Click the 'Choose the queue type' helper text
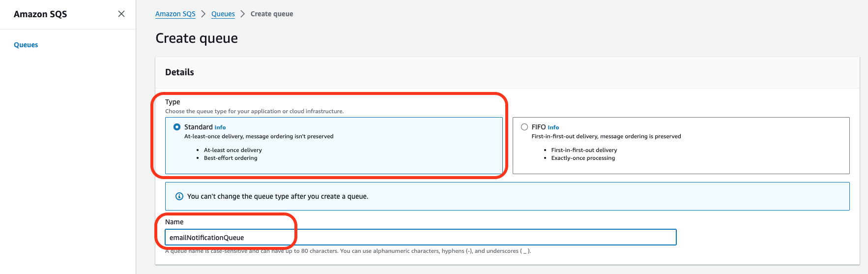 click(255, 111)
